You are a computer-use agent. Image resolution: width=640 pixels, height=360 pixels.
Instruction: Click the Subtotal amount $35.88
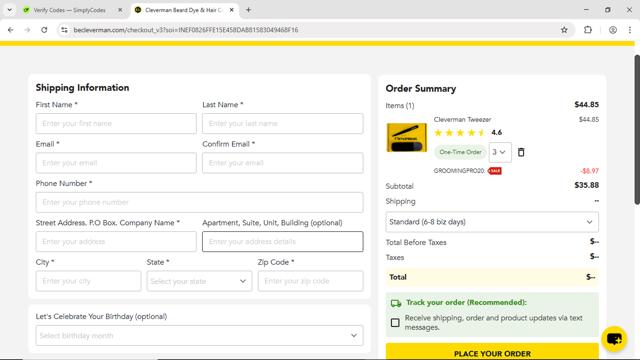coord(587,185)
